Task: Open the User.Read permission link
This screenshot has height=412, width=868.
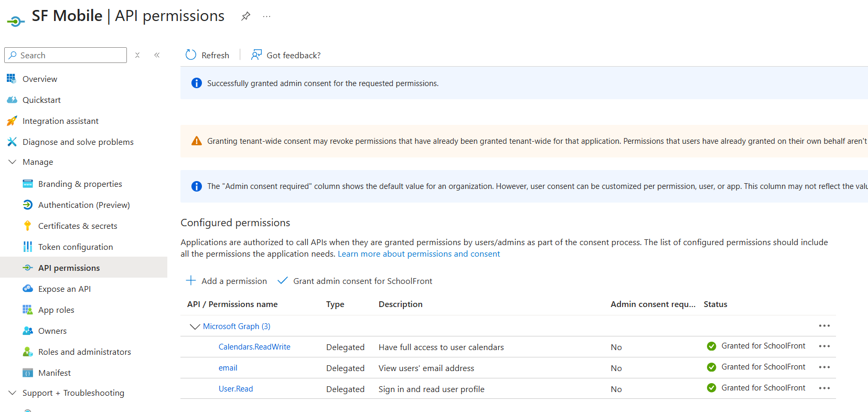Action: [236, 389]
